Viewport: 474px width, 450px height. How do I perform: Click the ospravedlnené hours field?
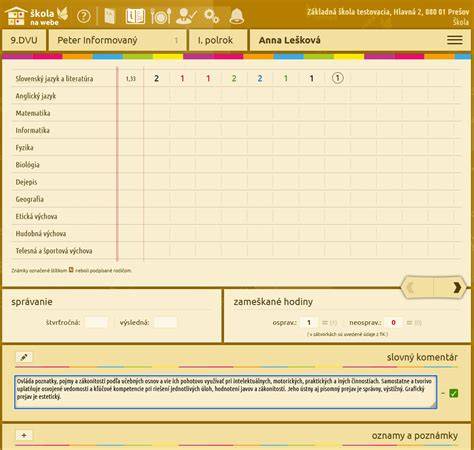[x=309, y=322]
